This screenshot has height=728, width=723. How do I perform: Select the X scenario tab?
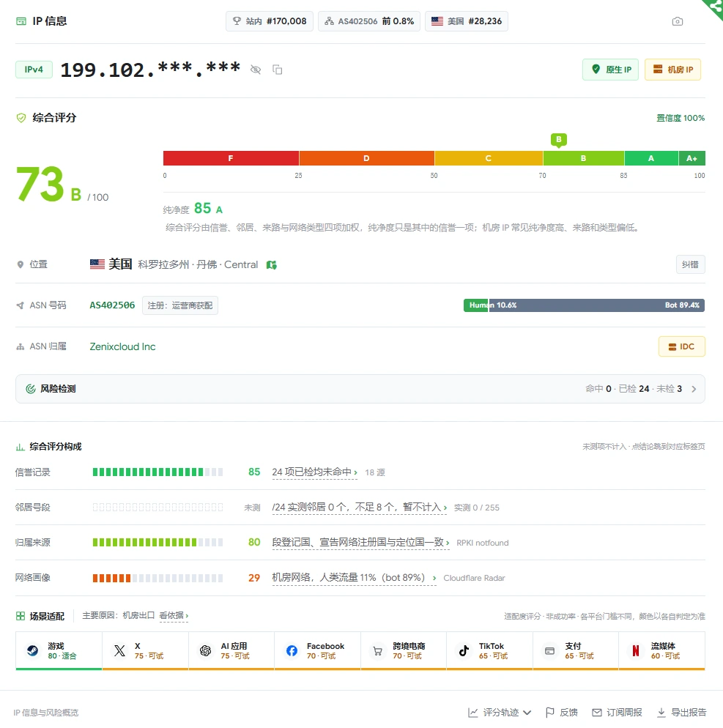(x=145, y=651)
